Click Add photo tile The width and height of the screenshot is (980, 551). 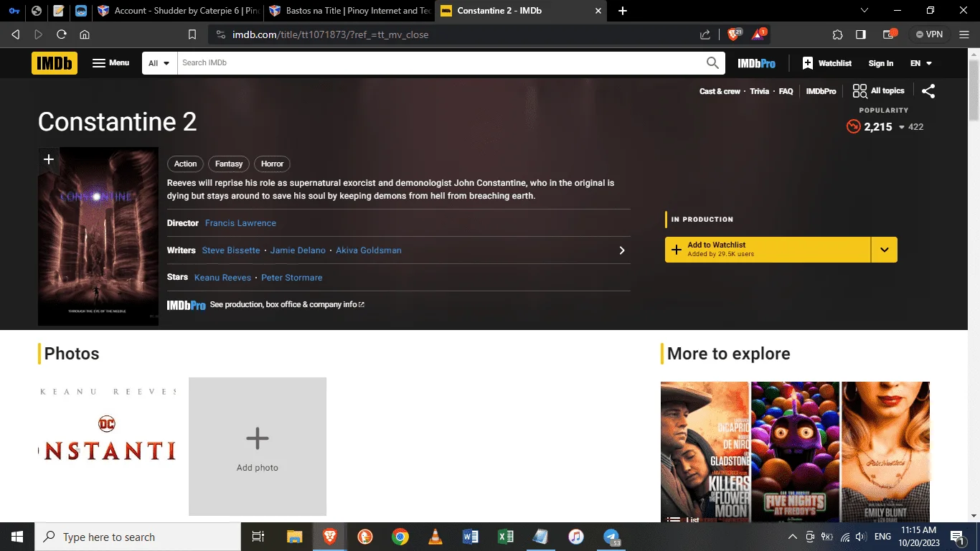[258, 446]
